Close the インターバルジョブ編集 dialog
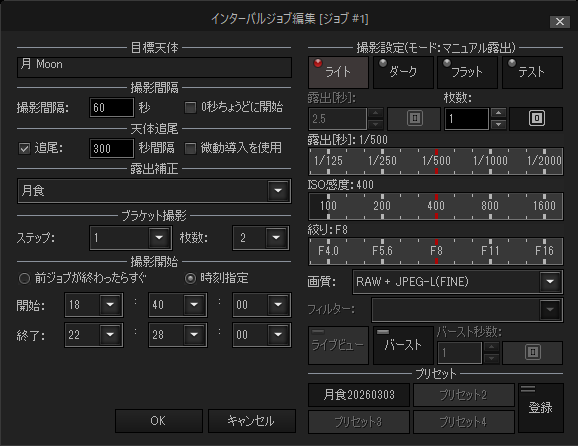 (560, 22)
